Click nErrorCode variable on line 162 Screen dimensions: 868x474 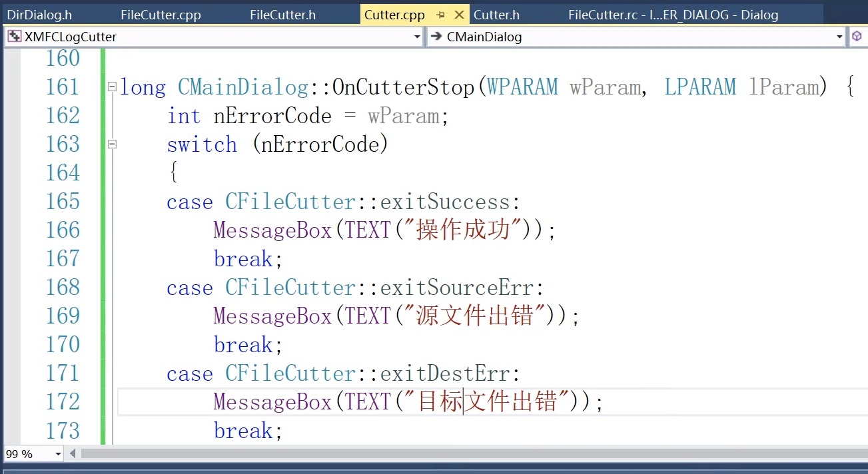point(272,116)
